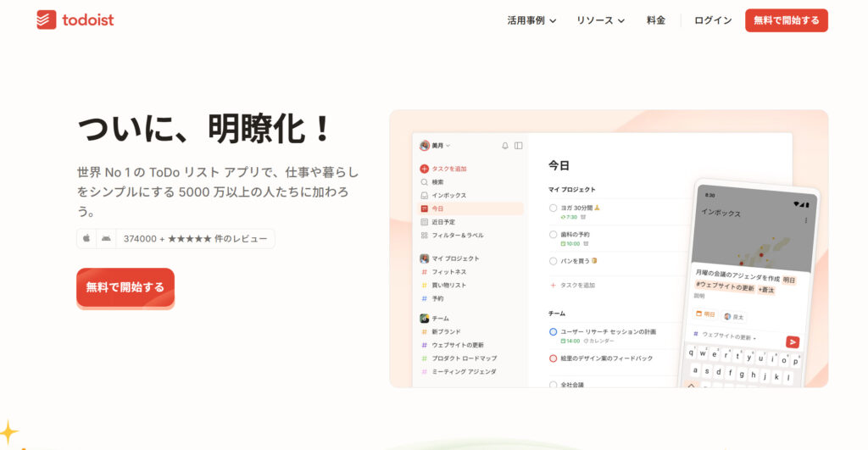This screenshot has width=868, height=450.
Task: Select 近日予定 in the sidebar
Action: (448, 221)
